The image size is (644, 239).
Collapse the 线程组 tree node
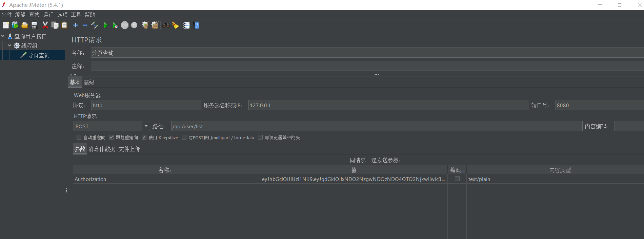pyautogui.click(x=9, y=45)
